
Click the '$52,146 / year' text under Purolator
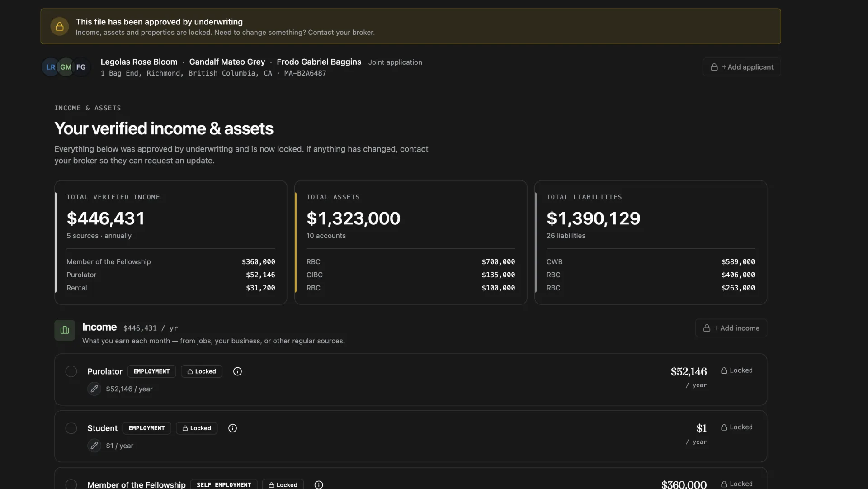[129, 389]
